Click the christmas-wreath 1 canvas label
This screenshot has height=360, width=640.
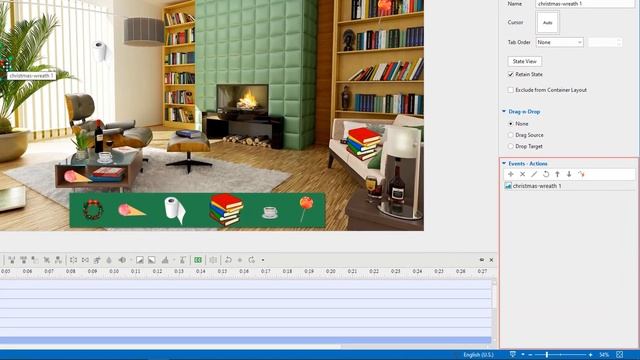(x=31, y=76)
